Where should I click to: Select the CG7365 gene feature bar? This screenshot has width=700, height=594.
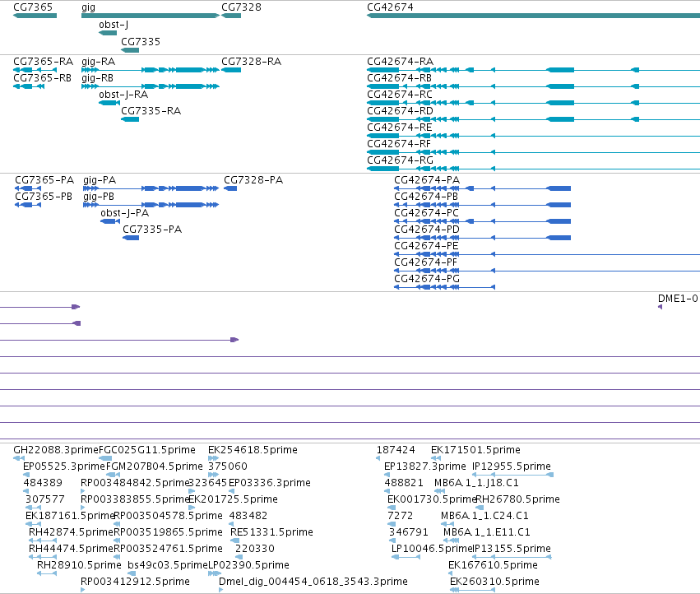35,16
